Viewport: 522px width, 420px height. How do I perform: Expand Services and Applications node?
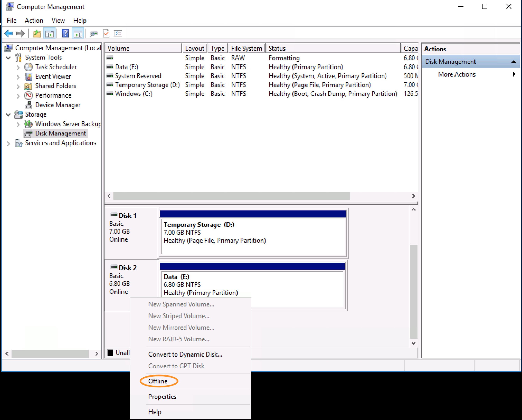(x=8, y=143)
